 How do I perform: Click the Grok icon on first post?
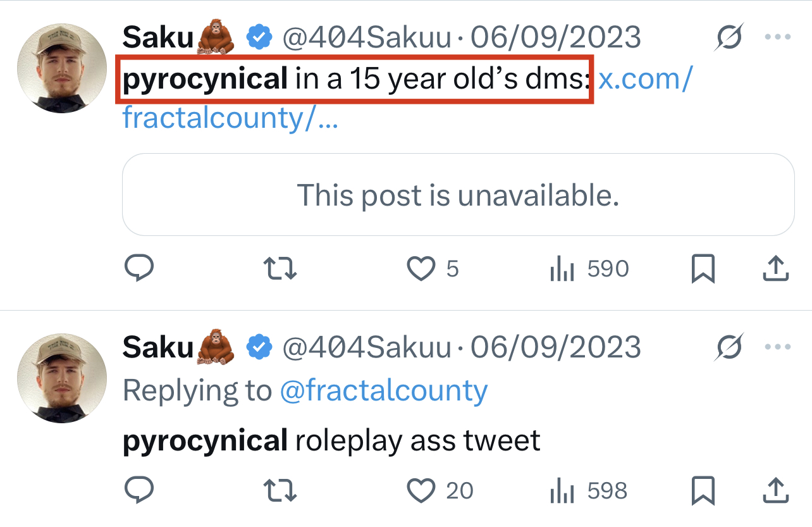point(729,39)
